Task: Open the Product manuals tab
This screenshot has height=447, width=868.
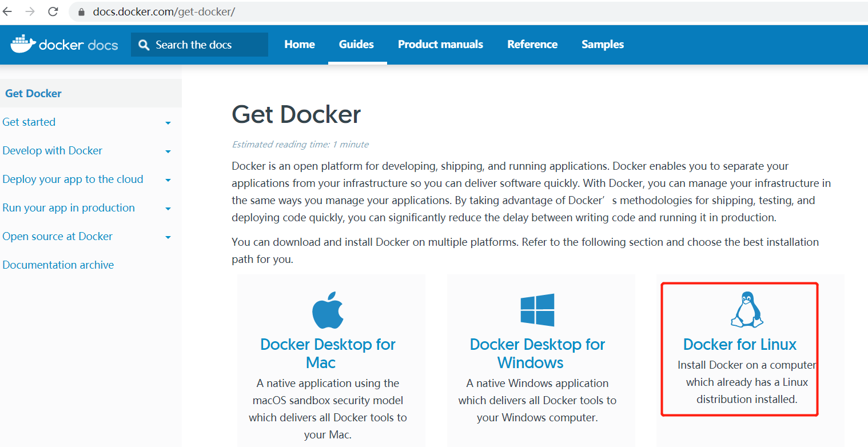Action: [440, 45]
